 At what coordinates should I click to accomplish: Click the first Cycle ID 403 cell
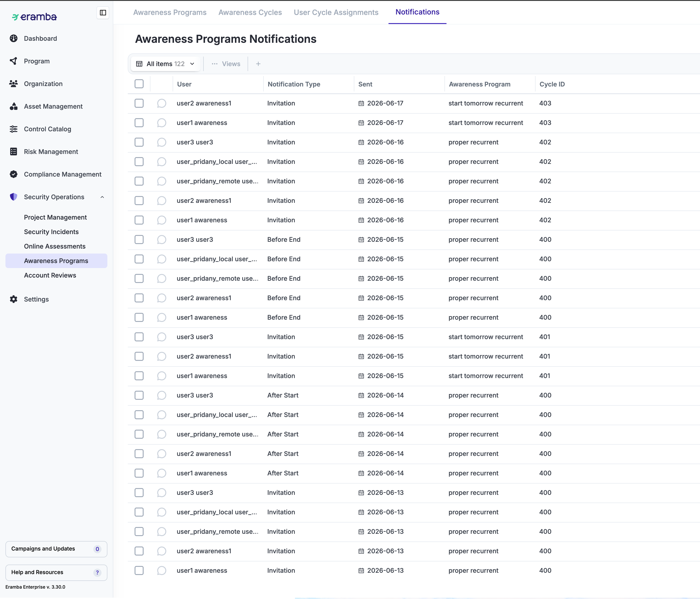[545, 103]
